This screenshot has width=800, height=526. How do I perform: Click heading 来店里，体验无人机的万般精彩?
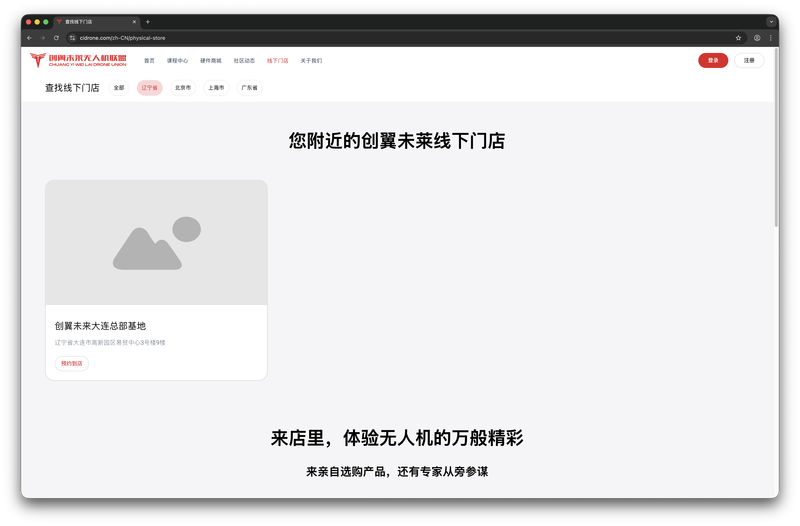[397, 438]
